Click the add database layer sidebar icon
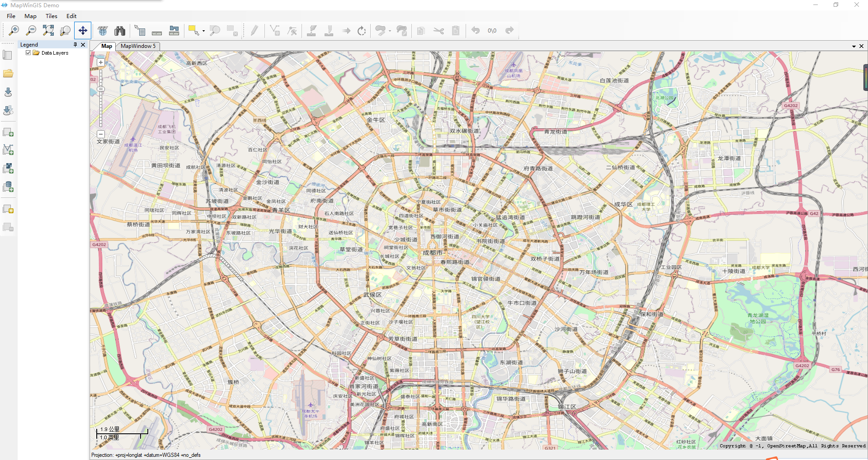868x460 pixels. click(8, 187)
